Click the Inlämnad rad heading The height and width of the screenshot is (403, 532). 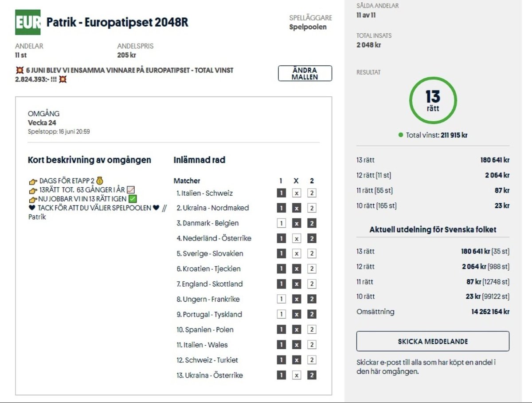tap(199, 160)
